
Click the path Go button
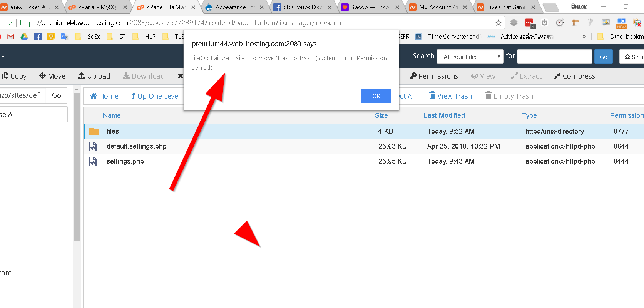(x=57, y=95)
